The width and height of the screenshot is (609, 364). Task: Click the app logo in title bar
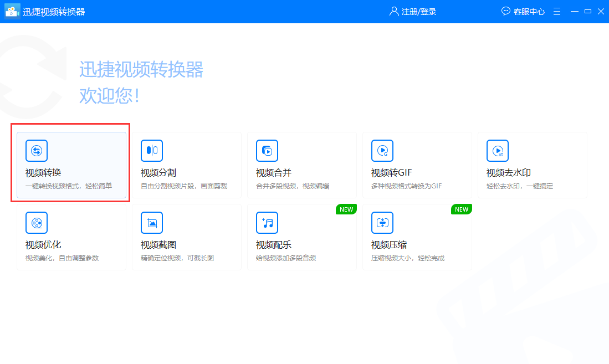pyautogui.click(x=12, y=12)
